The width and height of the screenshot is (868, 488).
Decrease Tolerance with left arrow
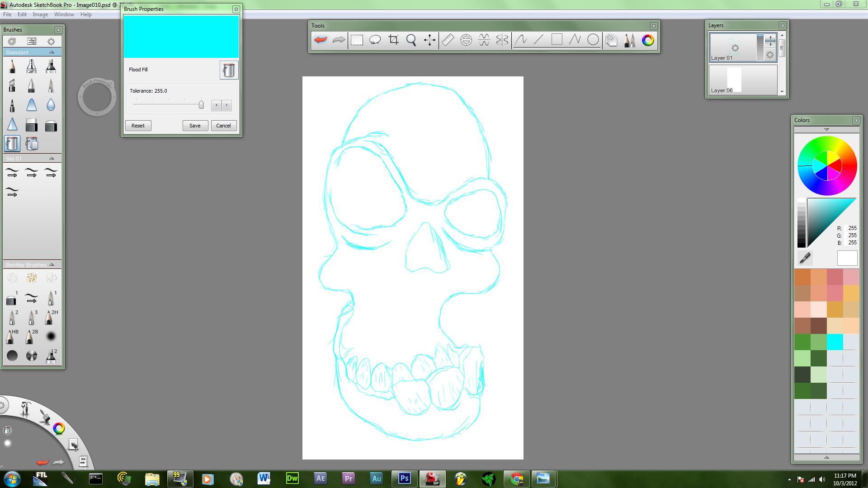216,105
